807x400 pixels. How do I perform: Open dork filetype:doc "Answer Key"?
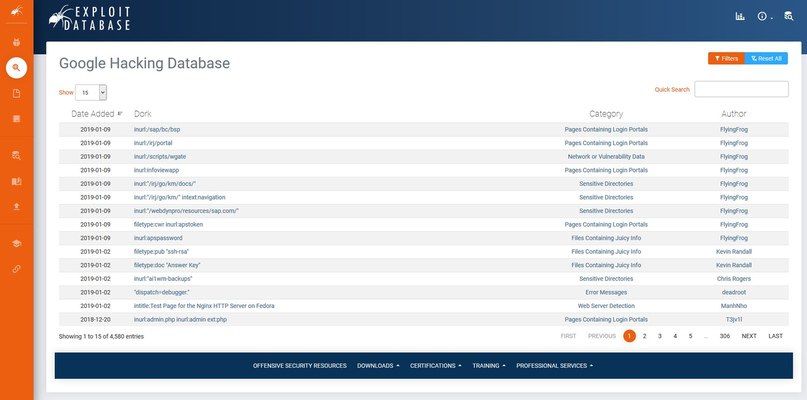click(167, 265)
